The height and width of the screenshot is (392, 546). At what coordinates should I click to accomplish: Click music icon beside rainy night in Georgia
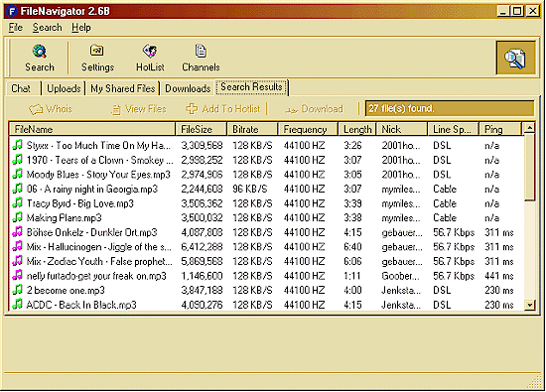click(x=18, y=189)
